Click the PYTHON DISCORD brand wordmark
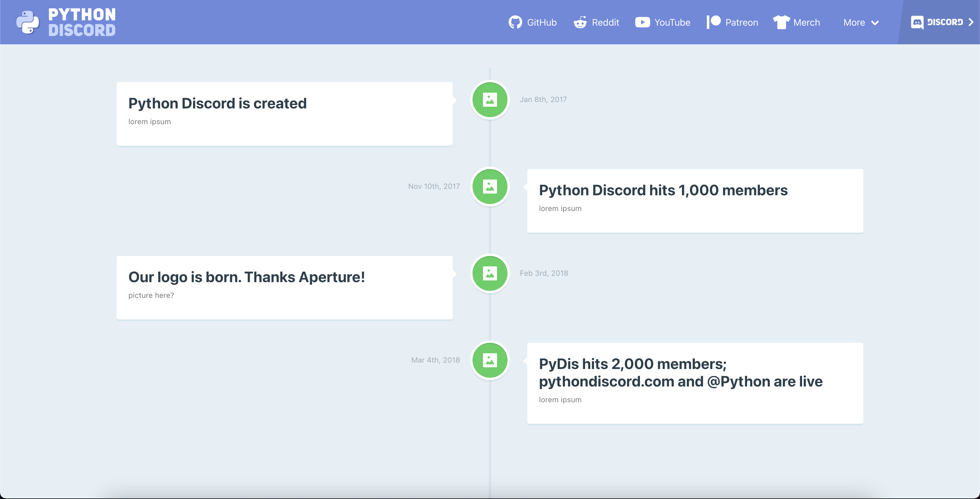 (x=82, y=22)
